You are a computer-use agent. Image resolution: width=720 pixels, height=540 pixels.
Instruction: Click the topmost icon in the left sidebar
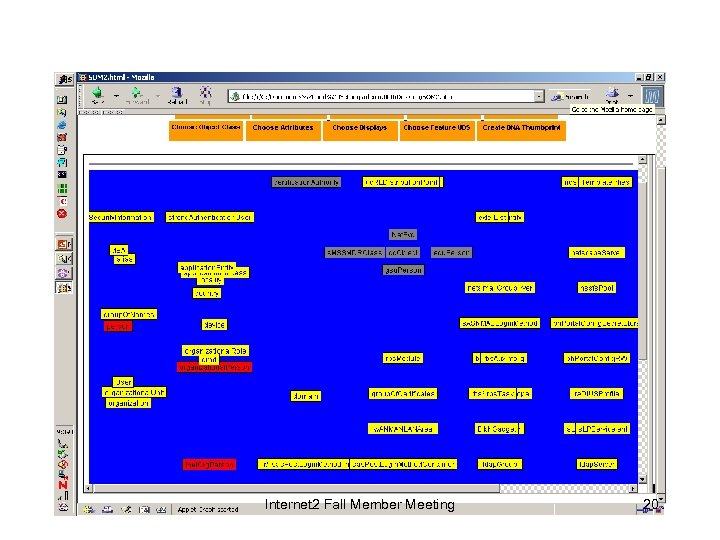[x=64, y=79]
